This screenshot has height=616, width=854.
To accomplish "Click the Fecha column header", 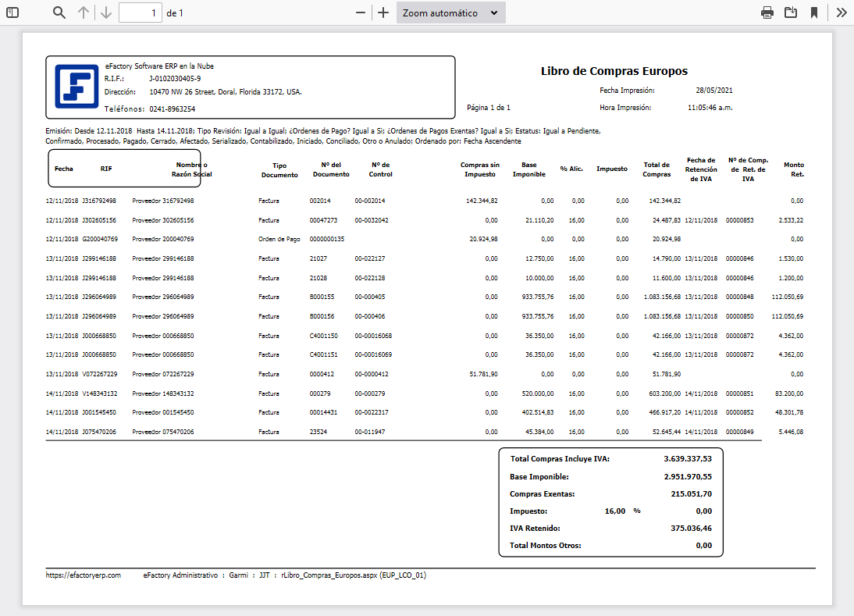I will pos(64,169).
